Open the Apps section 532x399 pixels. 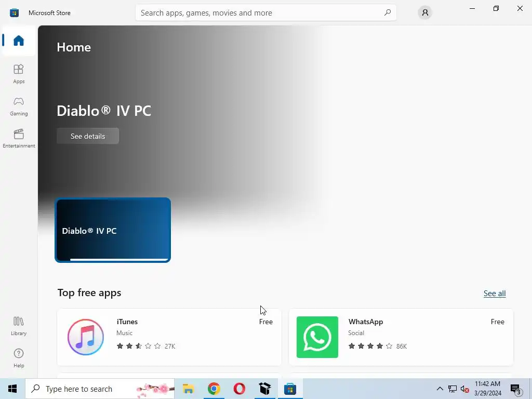pyautogui.click(x=19, y=74)
